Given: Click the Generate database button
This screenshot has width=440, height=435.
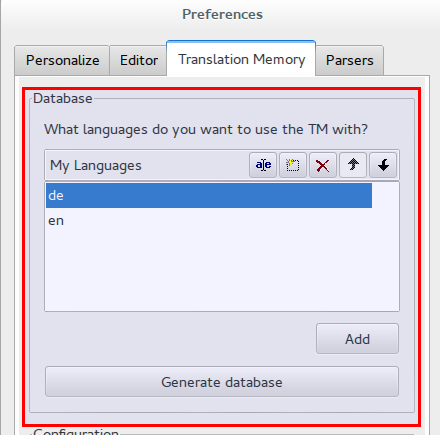Looking at the screenshot, I should tap(222, 382).
